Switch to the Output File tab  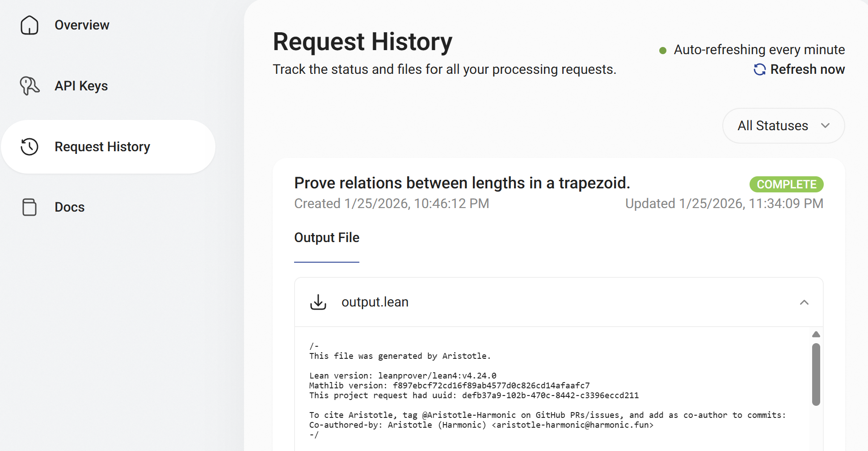click(x=327, y=238)
